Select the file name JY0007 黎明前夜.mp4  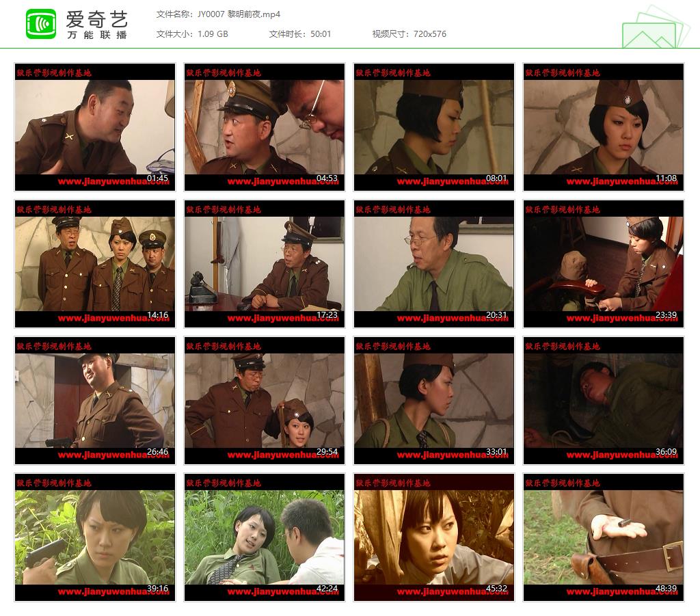pos(218,14)
